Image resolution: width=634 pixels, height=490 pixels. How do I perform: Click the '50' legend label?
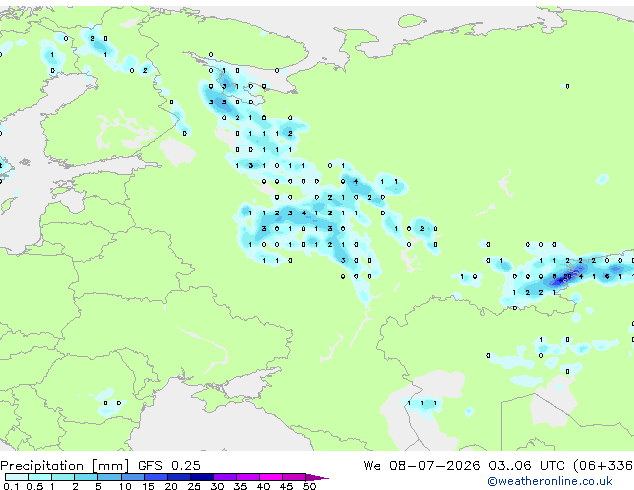[309, 486]
